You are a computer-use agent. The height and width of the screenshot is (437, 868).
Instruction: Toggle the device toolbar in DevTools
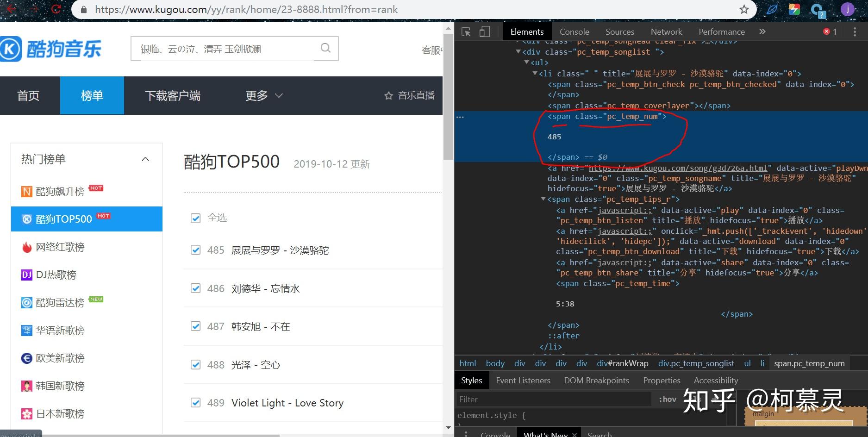[484, 31]
